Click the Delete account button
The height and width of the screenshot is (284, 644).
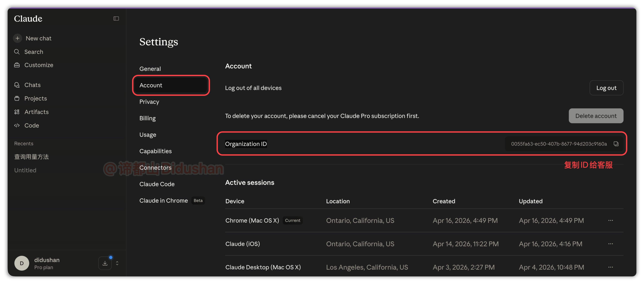(596, 116)
